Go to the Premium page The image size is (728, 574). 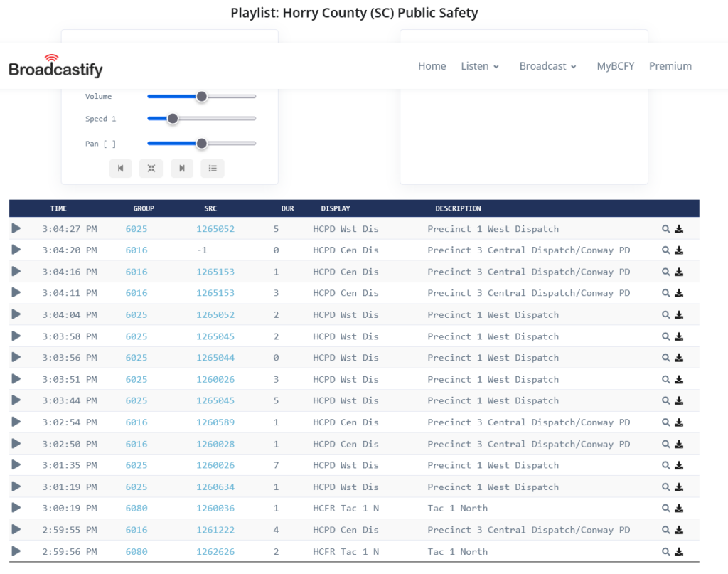point(670,66)
